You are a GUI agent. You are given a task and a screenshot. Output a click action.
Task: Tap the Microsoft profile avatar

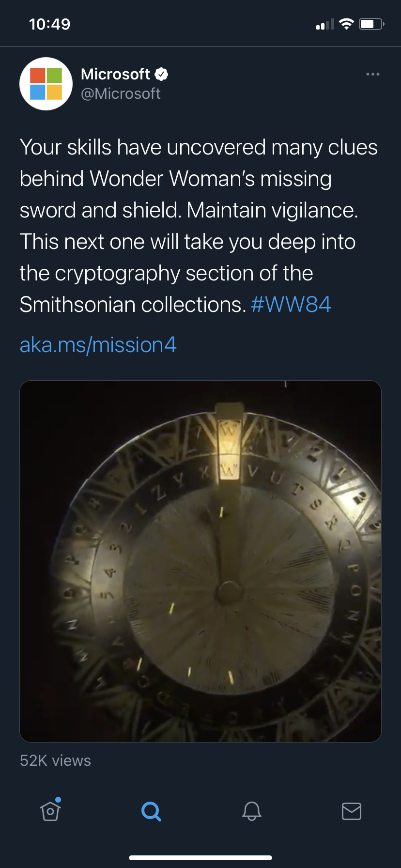pos(46,84)
